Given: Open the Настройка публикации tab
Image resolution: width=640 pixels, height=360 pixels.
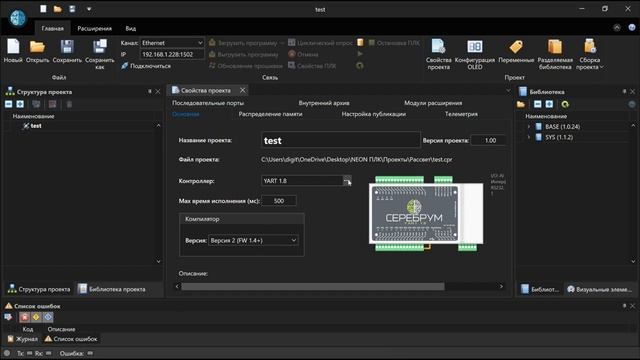Looking at the screenshot, I should point(373,114).
